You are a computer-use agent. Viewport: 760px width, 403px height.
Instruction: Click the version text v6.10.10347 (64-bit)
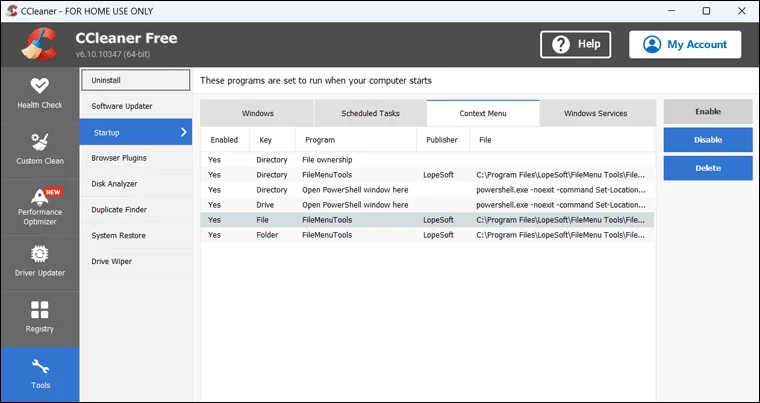112,54
